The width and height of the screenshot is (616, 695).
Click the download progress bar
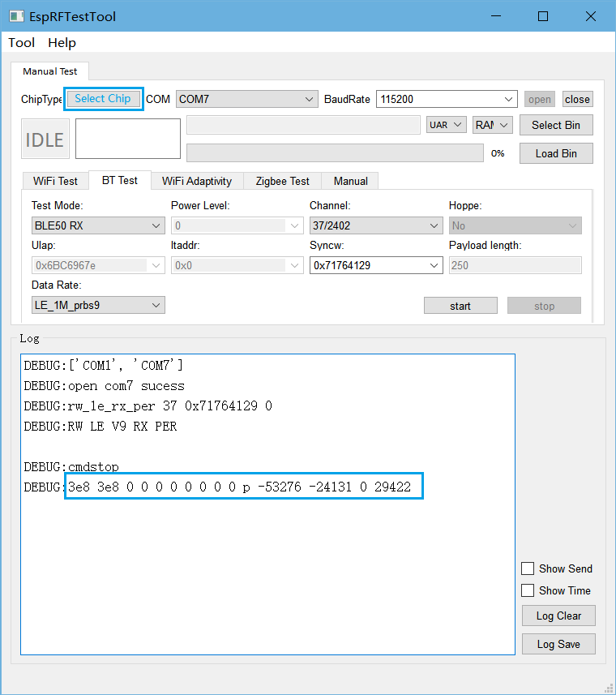pyautogui.click(x=335, y=153)
